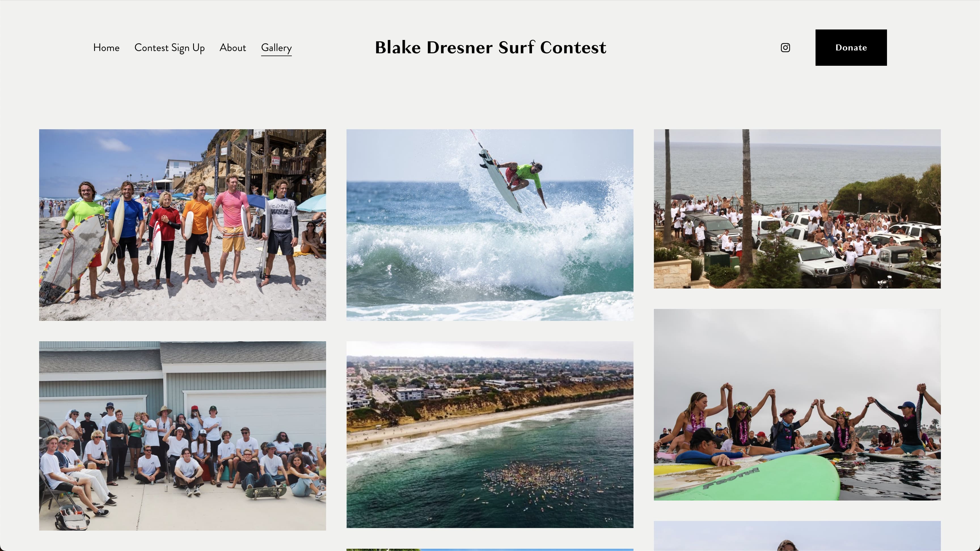Open the Instagram icon link
This screenshot has height=551, width=980.
[785, 48]
